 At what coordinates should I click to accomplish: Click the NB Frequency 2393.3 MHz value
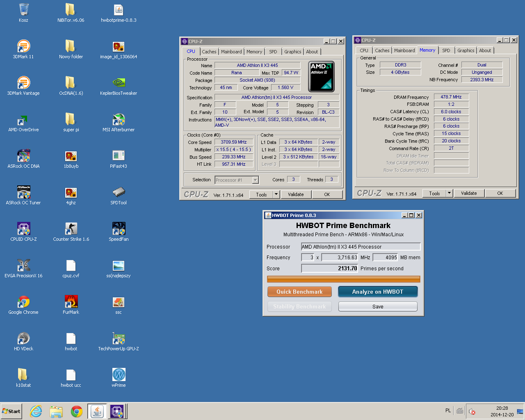[x=482, y=80]
